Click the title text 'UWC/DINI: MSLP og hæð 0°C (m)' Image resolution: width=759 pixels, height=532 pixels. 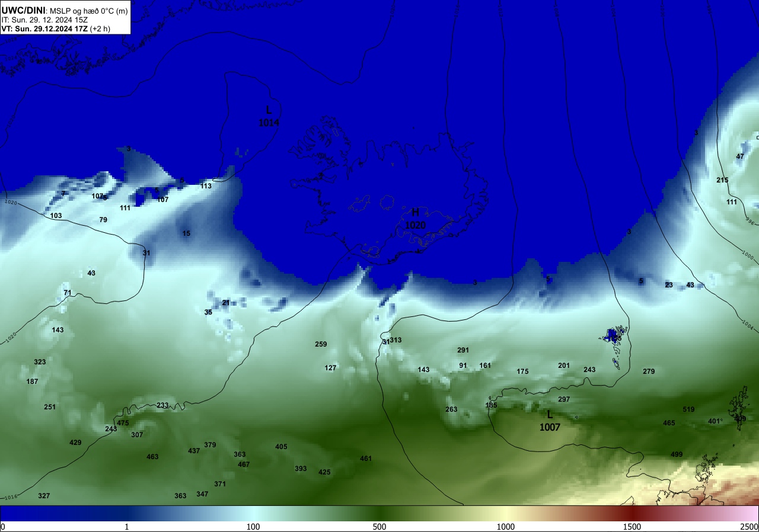click(x=64, y=10)
